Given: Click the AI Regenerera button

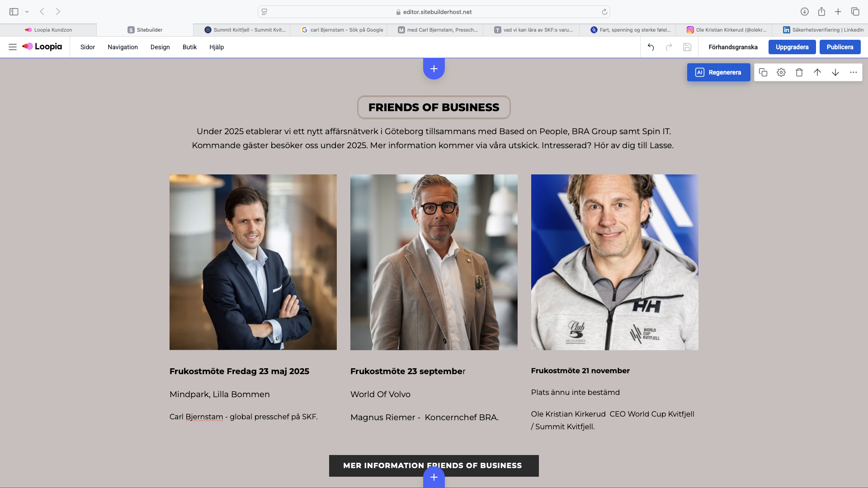Looking at the screenshot, I should pos(719,72).
